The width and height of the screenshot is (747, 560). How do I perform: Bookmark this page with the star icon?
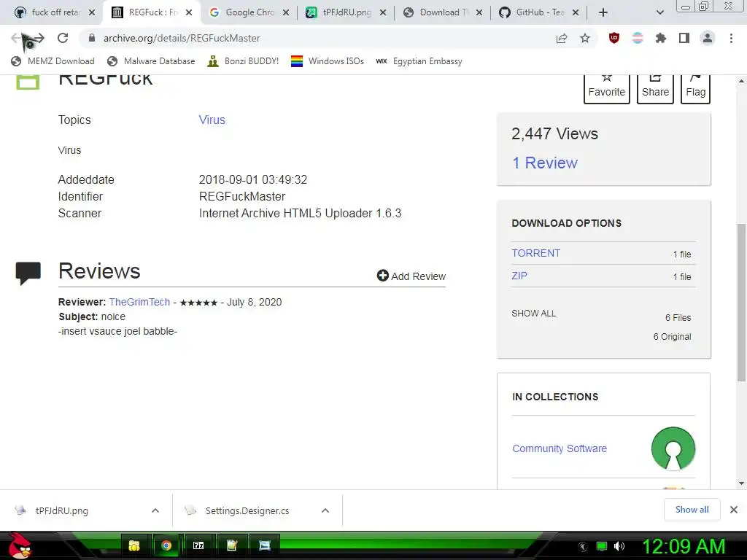pyautogui.click(x=585, y=38)
